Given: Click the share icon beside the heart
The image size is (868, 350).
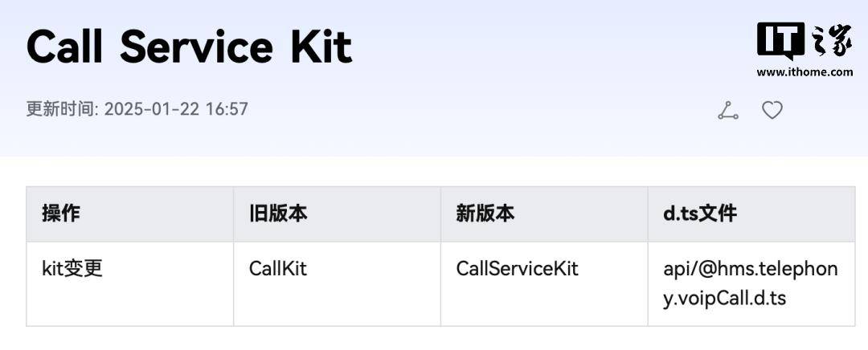Looking at the screenshot, I should [728, 111].
